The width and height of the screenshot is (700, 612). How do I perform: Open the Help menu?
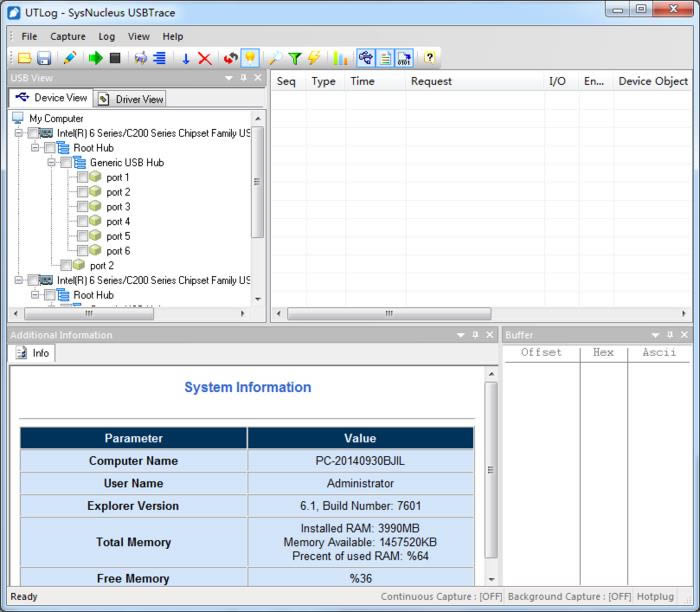tap(173, 37)
